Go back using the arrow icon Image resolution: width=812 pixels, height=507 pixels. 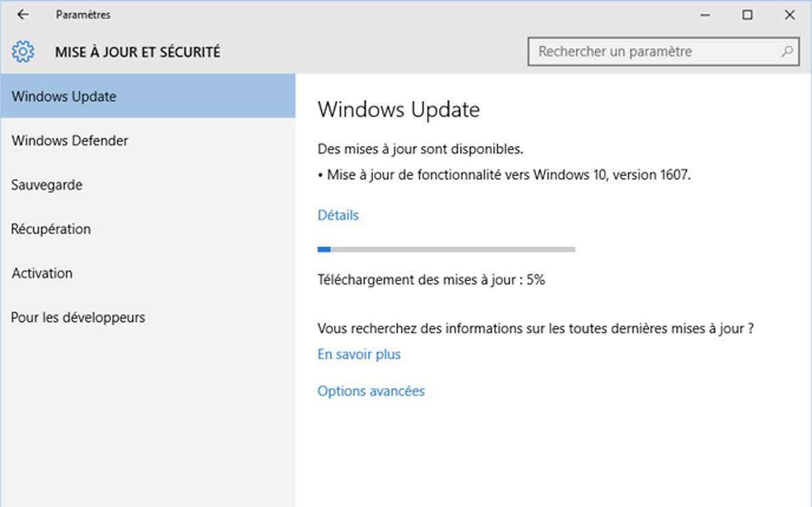(x=23, y=14)
